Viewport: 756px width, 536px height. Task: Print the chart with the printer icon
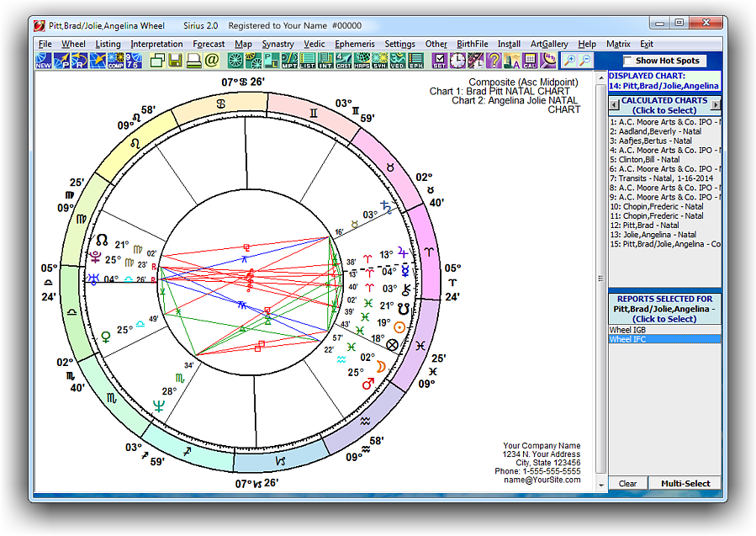pos(193,61)
